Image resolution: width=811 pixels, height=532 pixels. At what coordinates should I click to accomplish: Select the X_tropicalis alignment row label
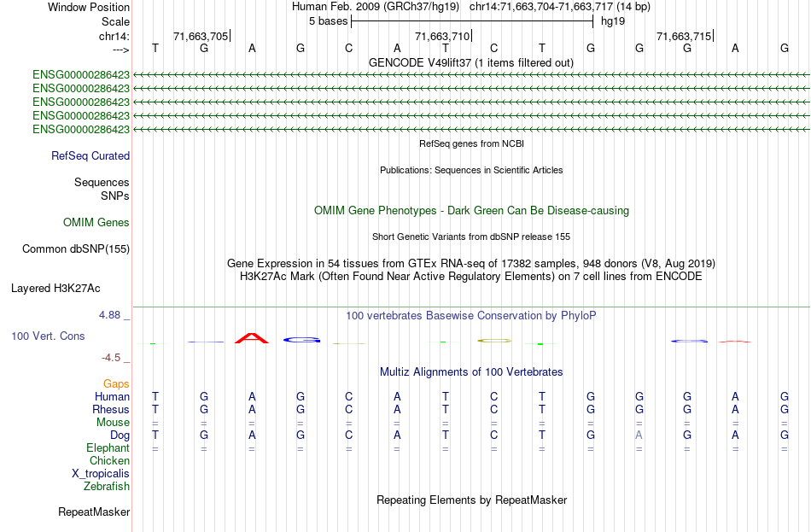coord(101,474)
